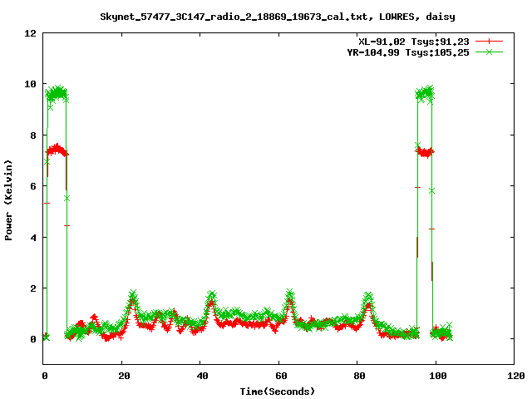Click the x-axis tick label 40
Viewport: 532px width, 399px height.
tap(203, 376)
